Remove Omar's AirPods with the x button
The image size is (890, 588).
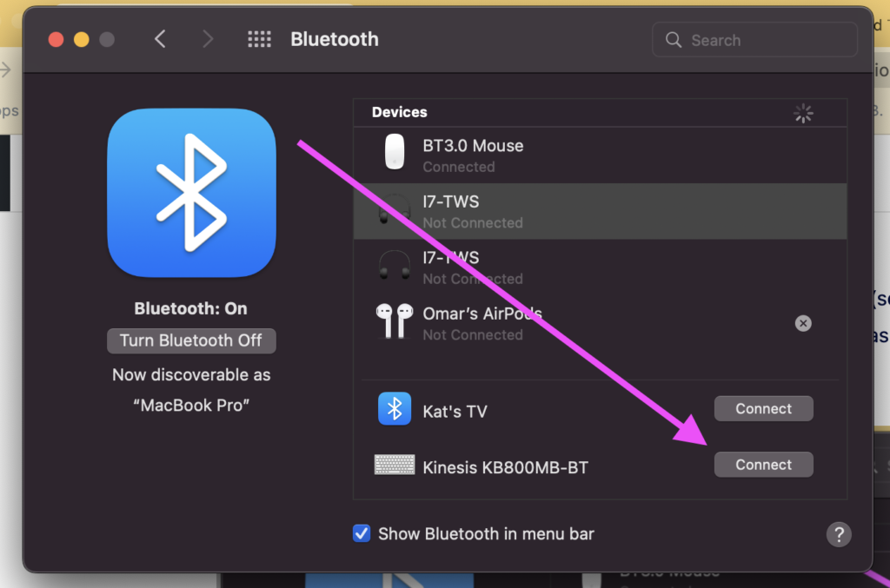click(x=803, y=323)
